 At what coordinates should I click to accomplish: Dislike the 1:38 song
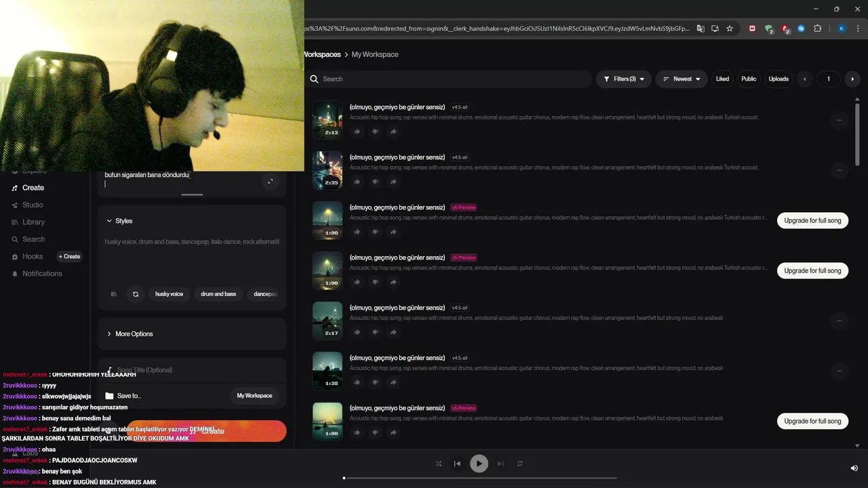coord(375,382)
